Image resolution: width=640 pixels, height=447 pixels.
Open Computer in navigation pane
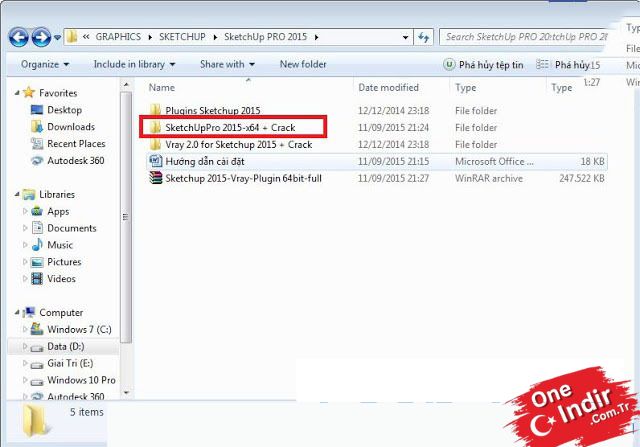pyautogui.click(x=61, y=312)
